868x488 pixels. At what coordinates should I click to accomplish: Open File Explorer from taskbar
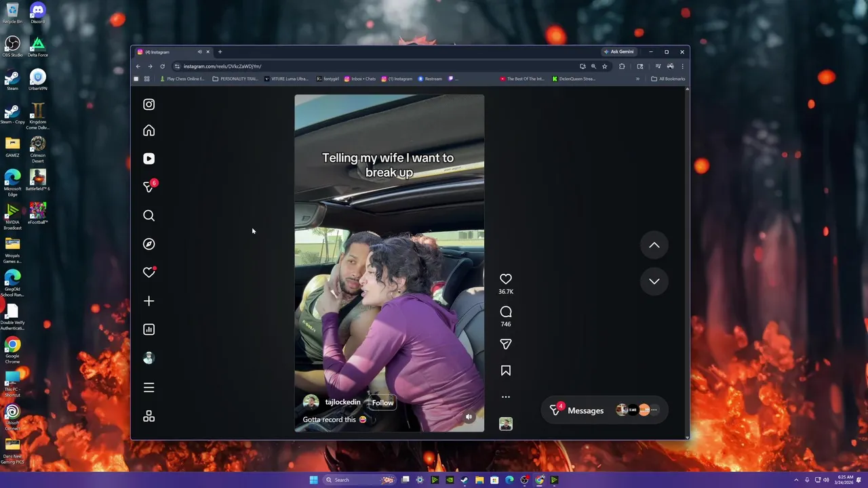click(479, 480)
